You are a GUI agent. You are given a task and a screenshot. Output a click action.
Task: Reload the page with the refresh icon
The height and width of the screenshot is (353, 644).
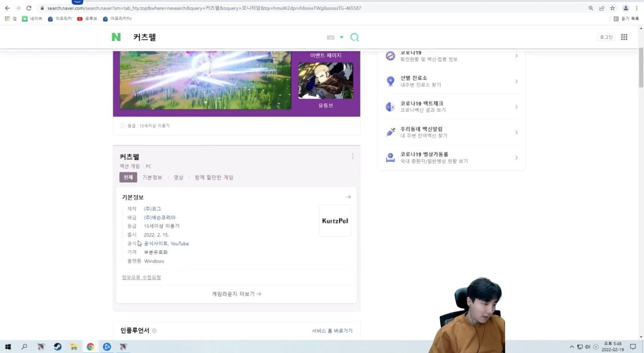(29, 8)
